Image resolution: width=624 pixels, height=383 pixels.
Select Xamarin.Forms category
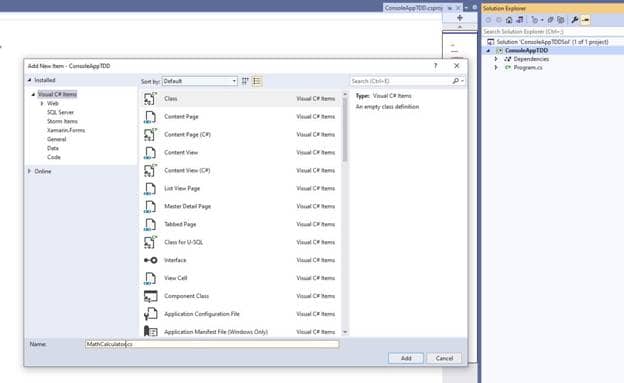click(66, 131)
